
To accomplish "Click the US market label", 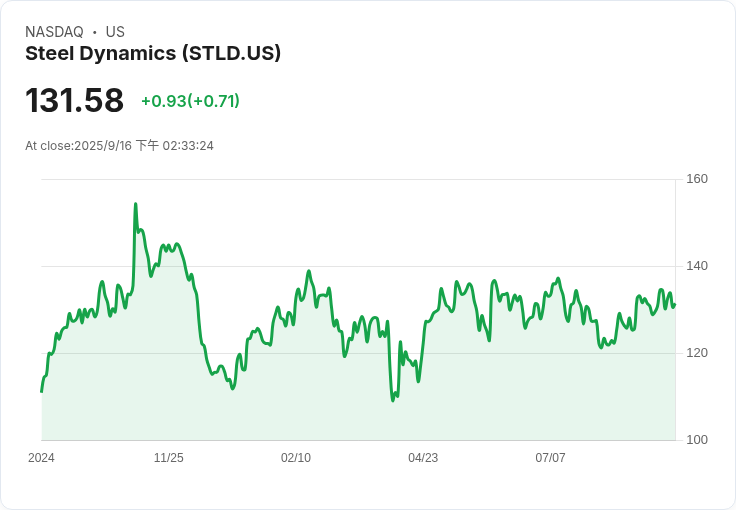I will 115,32.
